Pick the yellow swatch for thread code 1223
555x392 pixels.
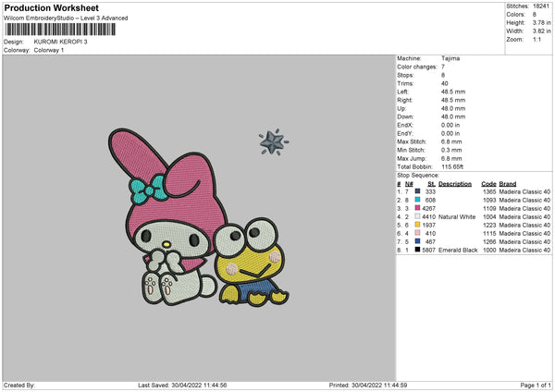[418, 225]
